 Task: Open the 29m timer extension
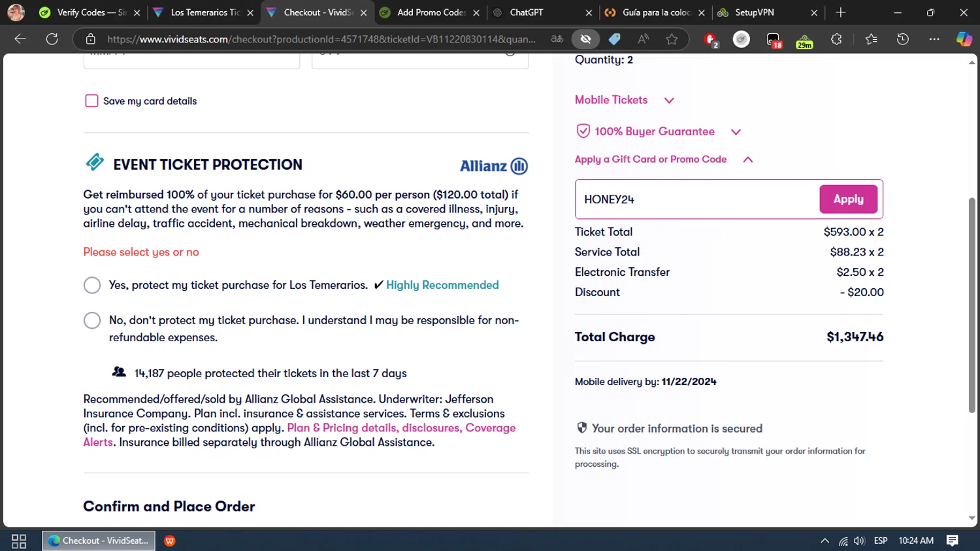pos(805,41)
